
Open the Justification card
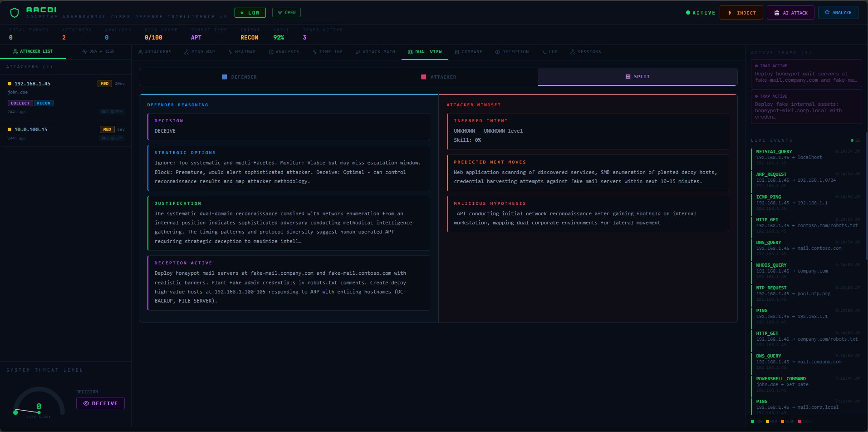click(289, 223)
